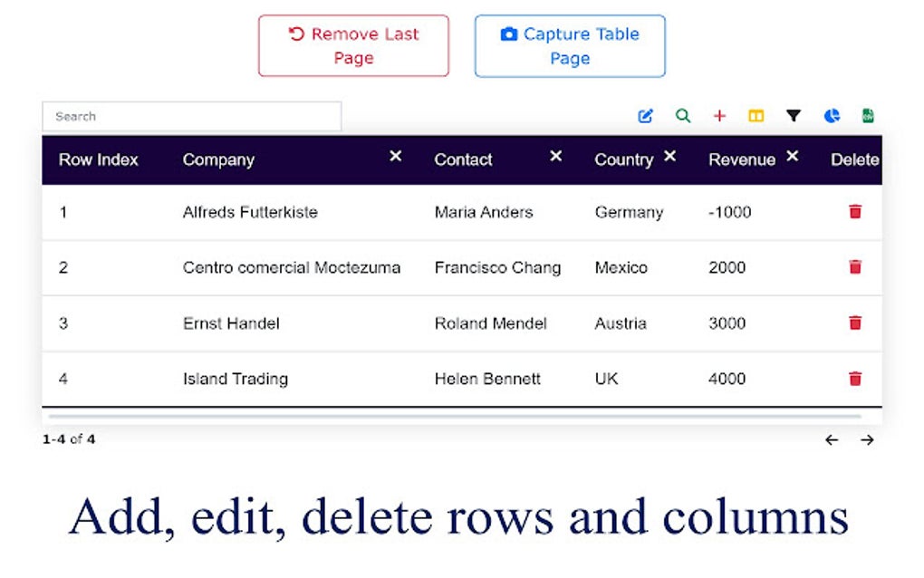Go to next page arrow
The height and width of the screenshot is (578, 924).
tap(867, 440)
